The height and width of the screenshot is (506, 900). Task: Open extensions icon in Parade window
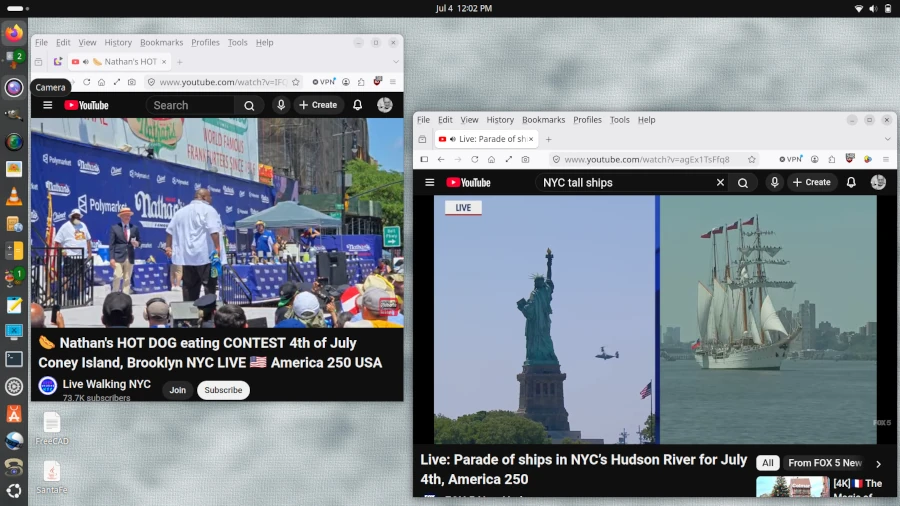(832, 159)
